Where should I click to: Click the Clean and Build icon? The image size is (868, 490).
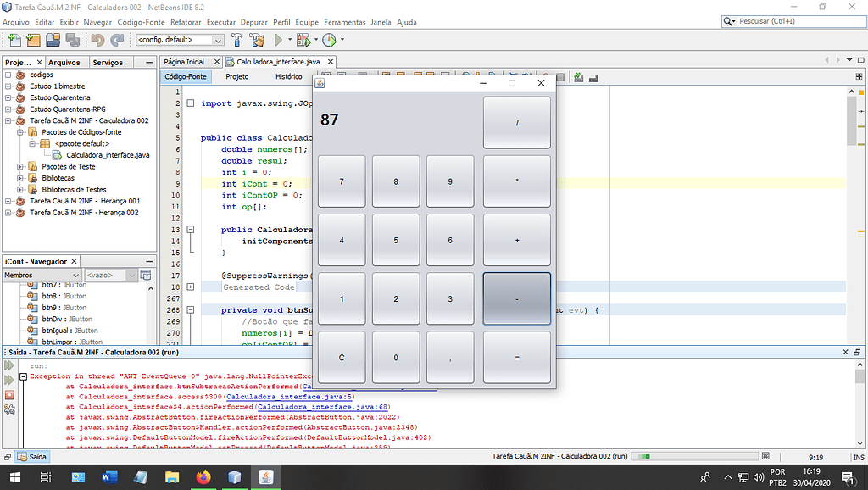click(x=256, y=40)
